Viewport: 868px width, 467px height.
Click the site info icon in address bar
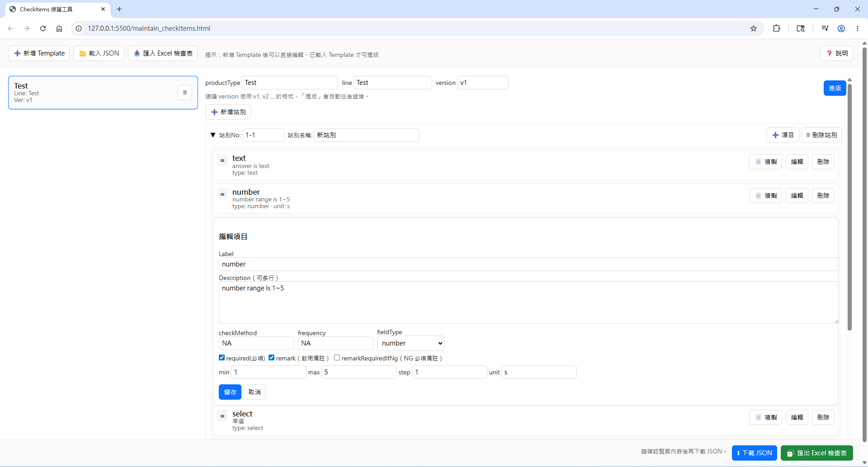coord(79,28)
